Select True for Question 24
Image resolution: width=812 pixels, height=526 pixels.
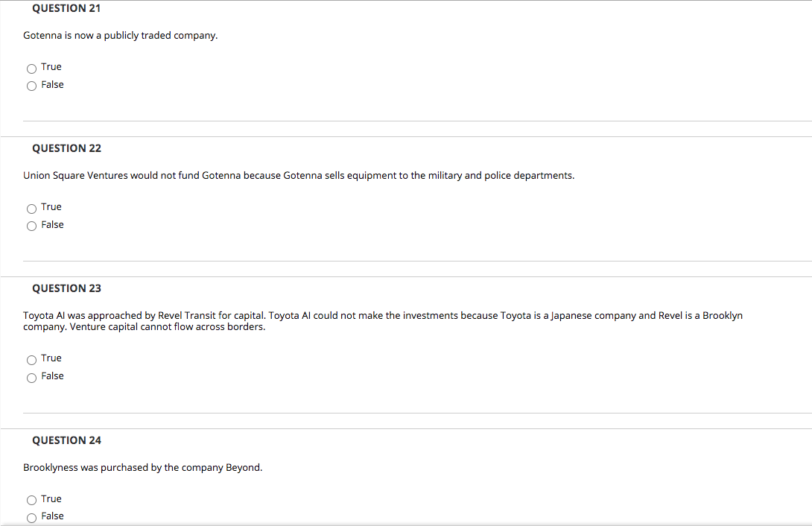[31, 500]
